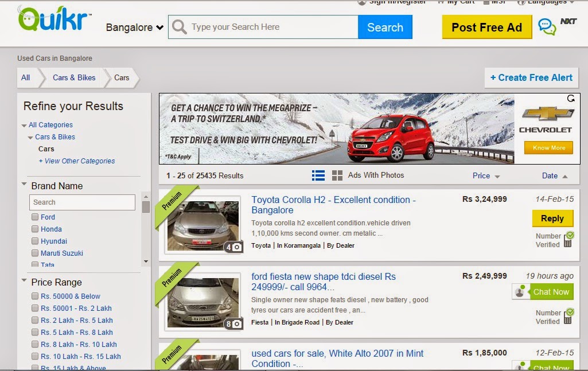Click the Premium ribbon on White Alto ad

point(172,355)
